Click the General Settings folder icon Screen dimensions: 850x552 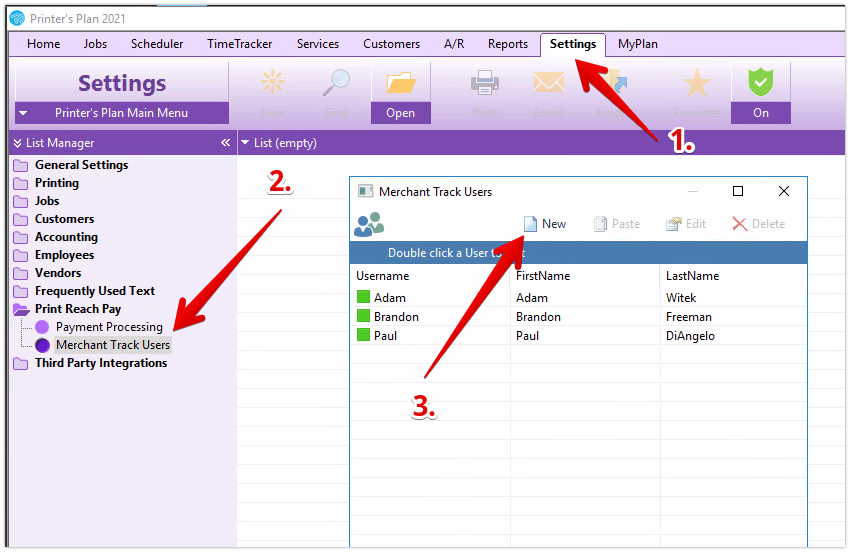pyautogui.click(x=21, y=165)
